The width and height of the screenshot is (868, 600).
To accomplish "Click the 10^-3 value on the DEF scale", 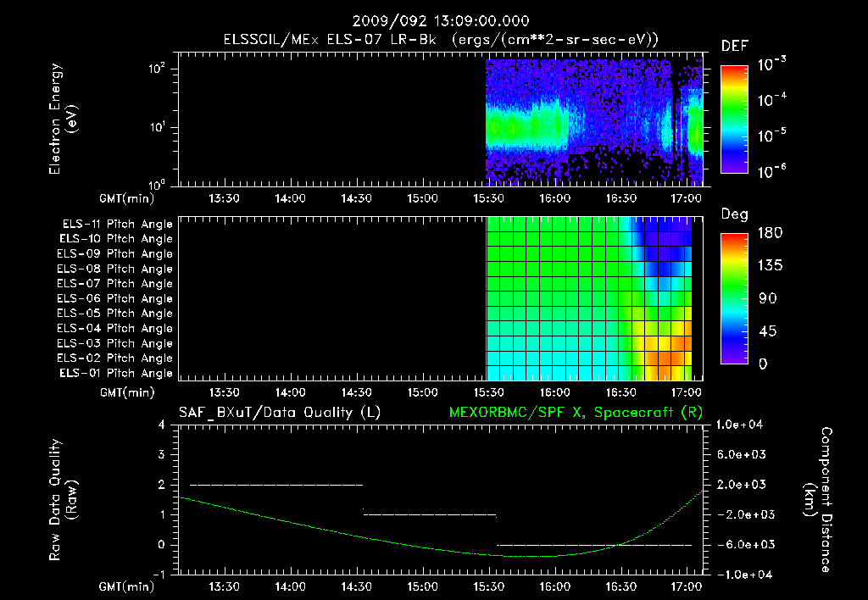I will pos(771,64).
